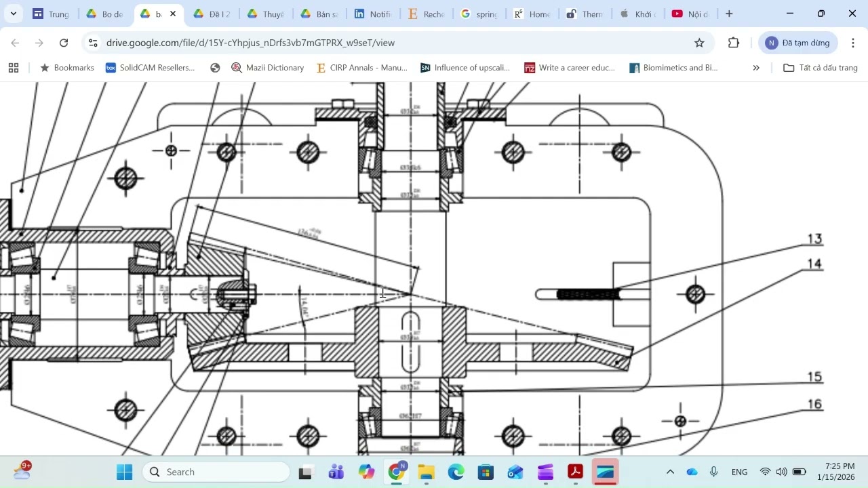Open the 'Tất cả dấu trang' bookmarks folder
Screen dimensions: 868x488
pyautogui.click(x=821, y=68)
